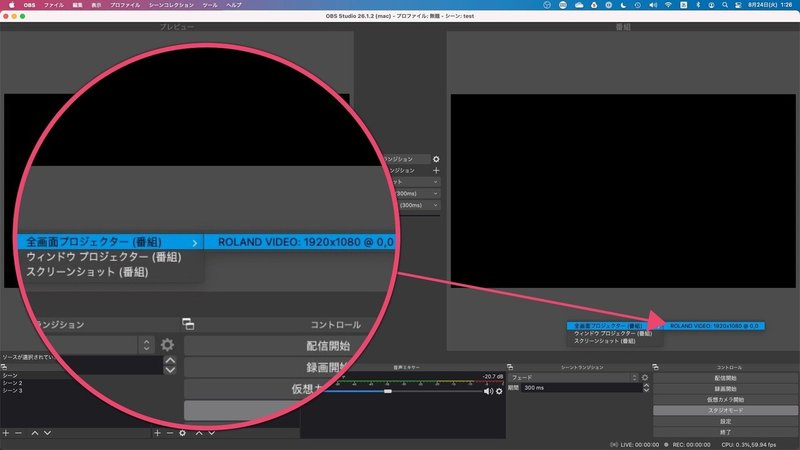Screen dimensions: 800x450
Task: Click the 300 ms duration field
Action: (581, 388)
